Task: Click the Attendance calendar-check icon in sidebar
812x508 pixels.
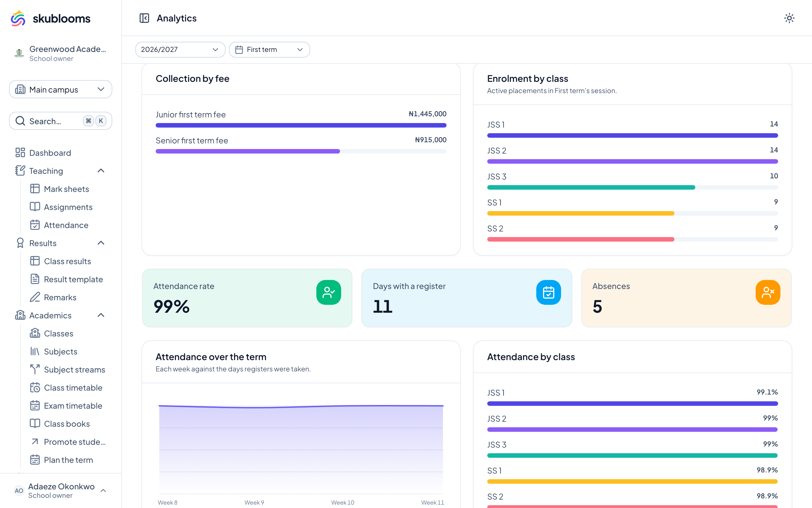Action: click(x=35, y=225)
